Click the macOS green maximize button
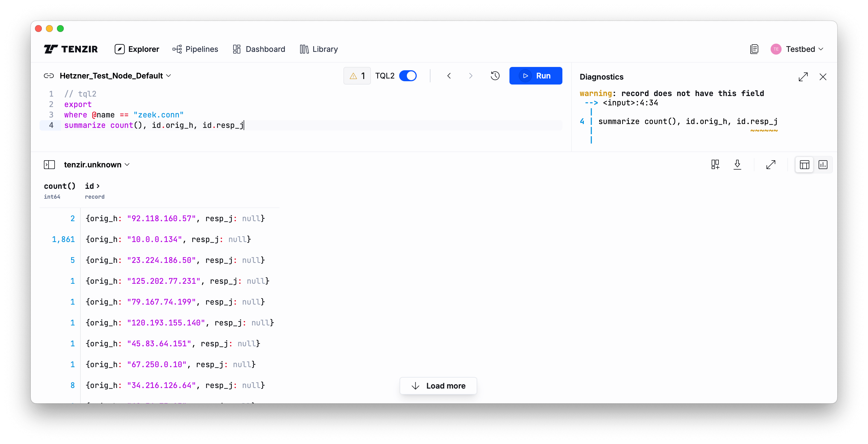868x444 pixels. coord(60,29)
